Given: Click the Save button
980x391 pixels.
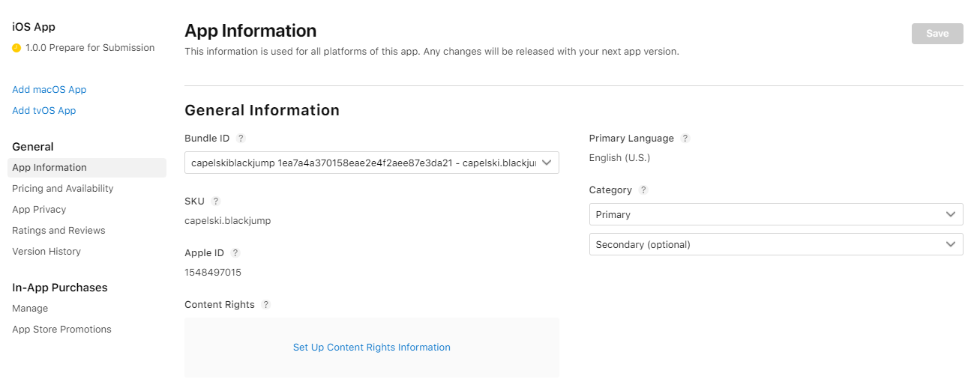Looking at the screenshot, I should 937,34.
